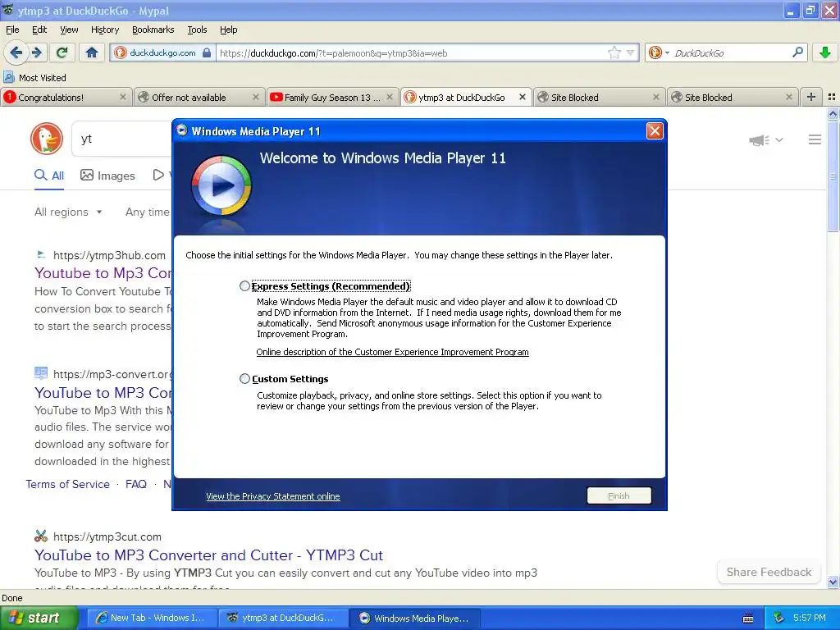Go back with the browser Back arrow

pos(16,52)
